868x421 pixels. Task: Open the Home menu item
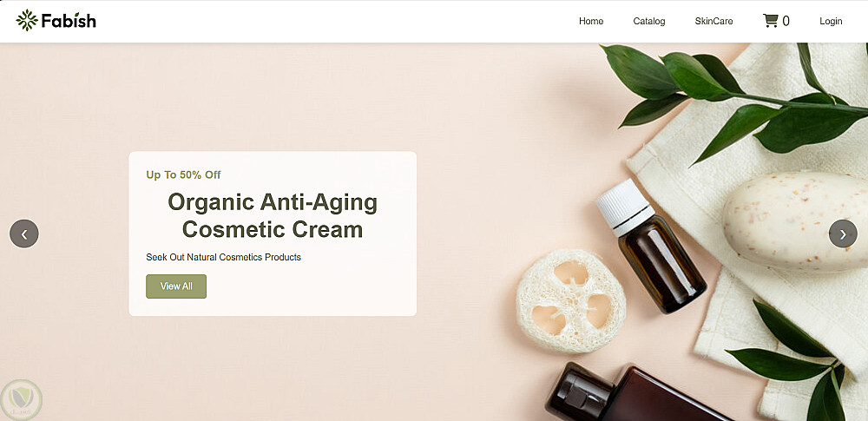(591, 21)
